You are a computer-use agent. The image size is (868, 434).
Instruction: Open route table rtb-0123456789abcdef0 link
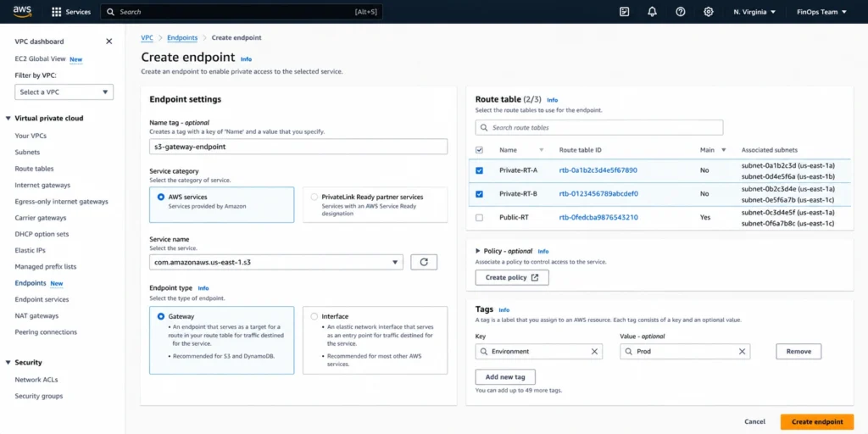coord(599,194)
